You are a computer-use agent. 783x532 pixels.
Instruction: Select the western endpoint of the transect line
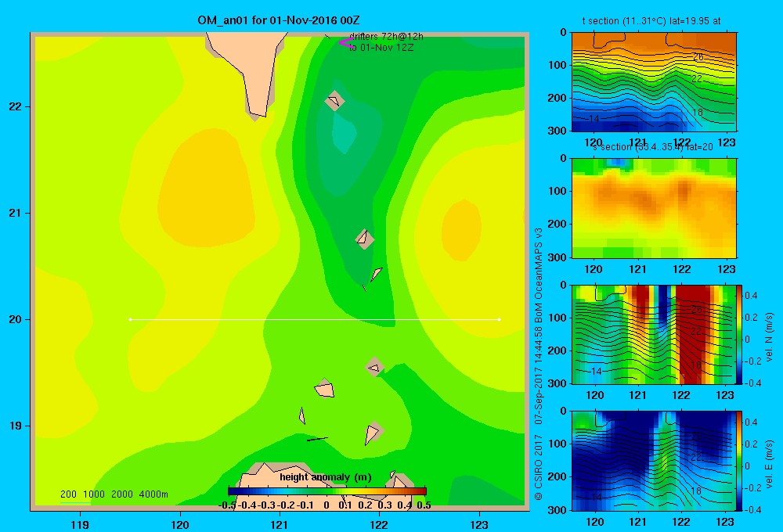click(x=130, y=319)
